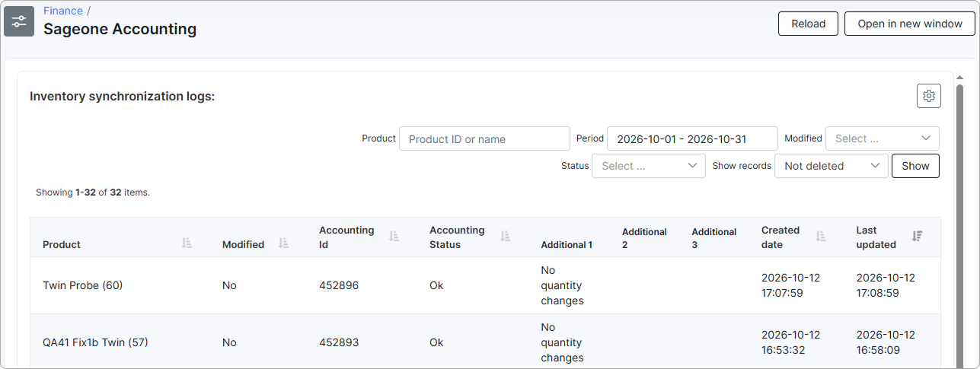Click the Show button

point(915,166)
